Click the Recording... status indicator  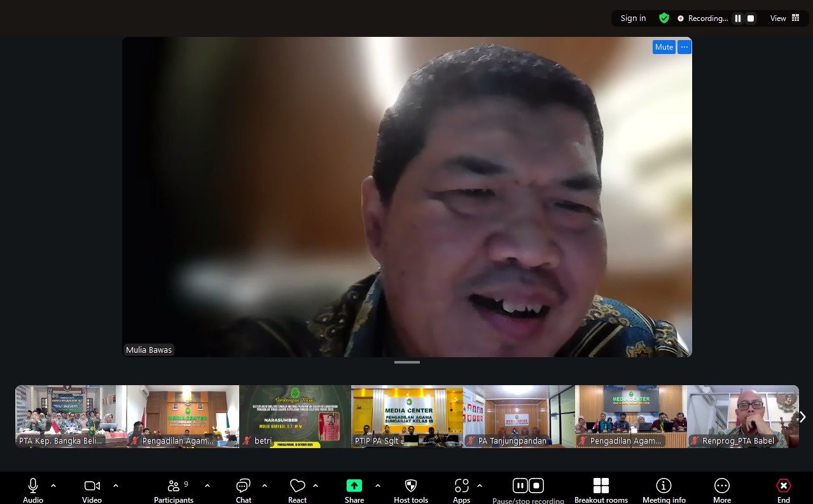(703, 18)
